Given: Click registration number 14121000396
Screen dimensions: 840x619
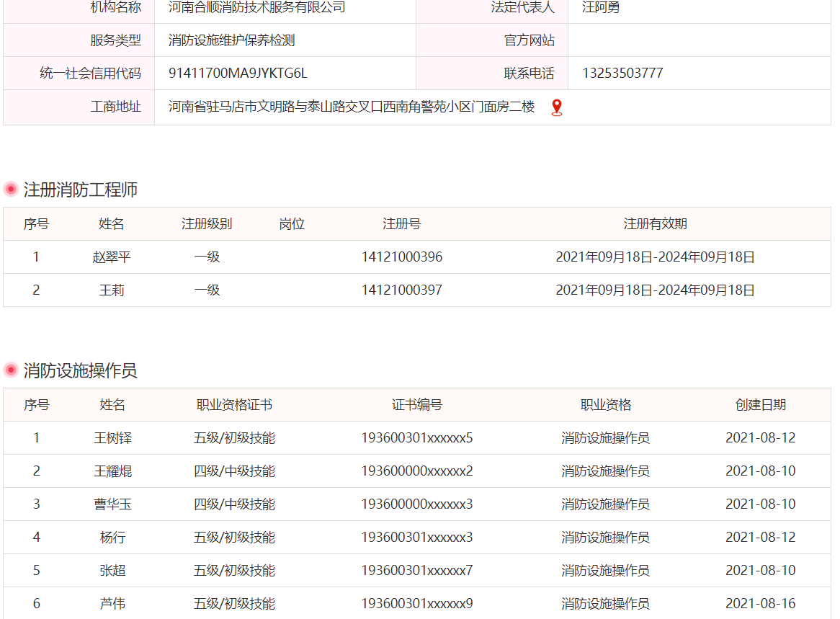Looking at the screenshot, I should coord(401,257).
